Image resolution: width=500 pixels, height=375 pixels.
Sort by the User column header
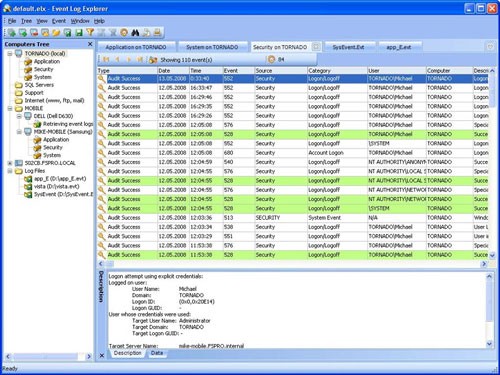pyautogui.click(x=397, y=71)
